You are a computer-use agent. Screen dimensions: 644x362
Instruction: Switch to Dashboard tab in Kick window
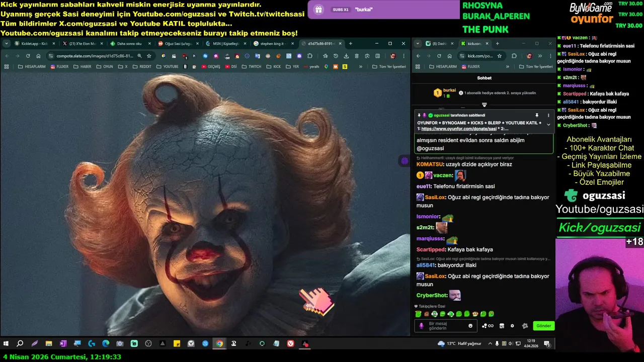tap(437, 44)
